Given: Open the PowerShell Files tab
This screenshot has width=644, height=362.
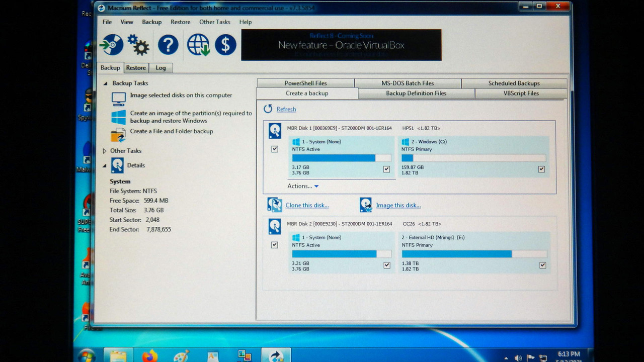Looking at the screenshot, I should point(305,83).
